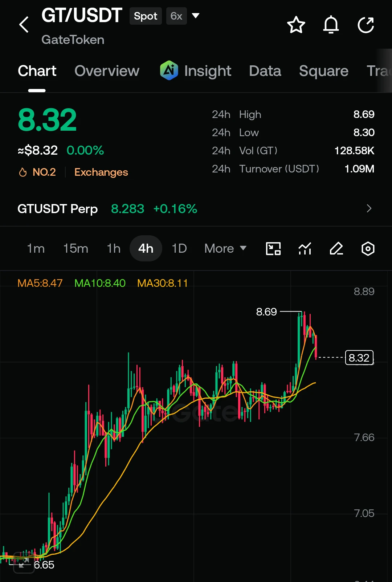Select the 1D timeframe

pos(179,249)
